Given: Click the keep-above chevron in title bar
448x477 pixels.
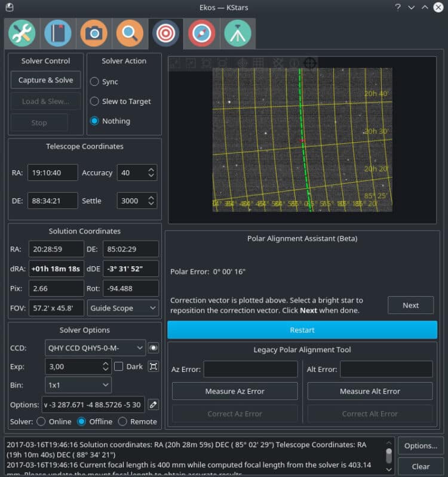Looking at the screenshot, I should click(425, 7).
